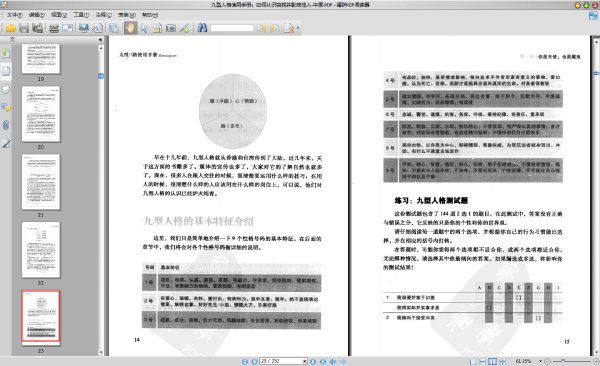Open the Pages thumbnail side panel
The image size is (600, 366).
click(6, 71)
